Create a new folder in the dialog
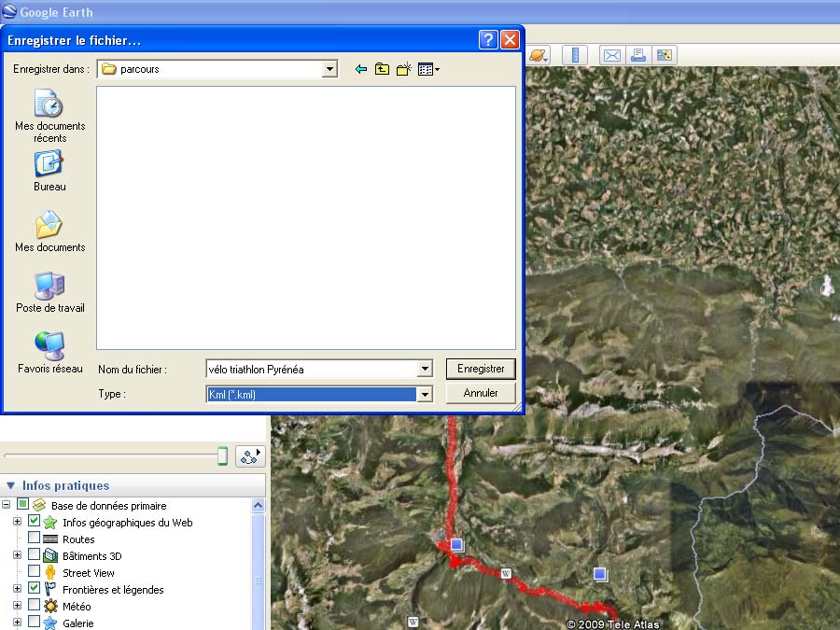This screenshot has width=840, height=630. (404, 69)
